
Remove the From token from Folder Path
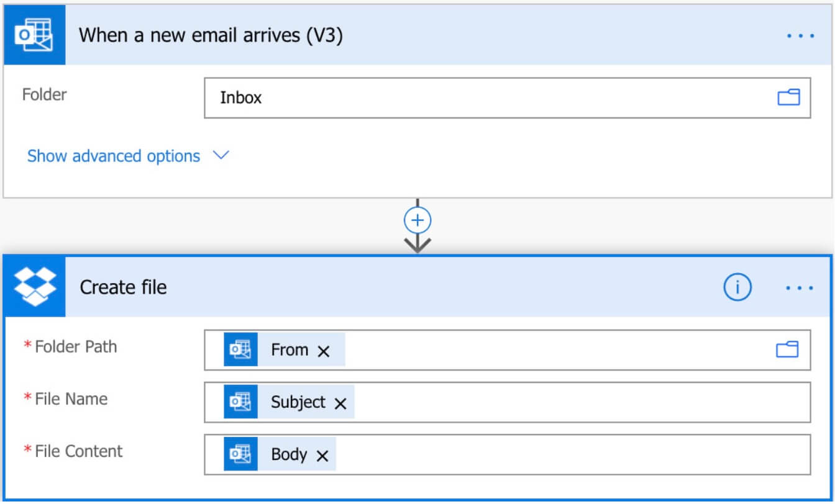coord(324,351)
